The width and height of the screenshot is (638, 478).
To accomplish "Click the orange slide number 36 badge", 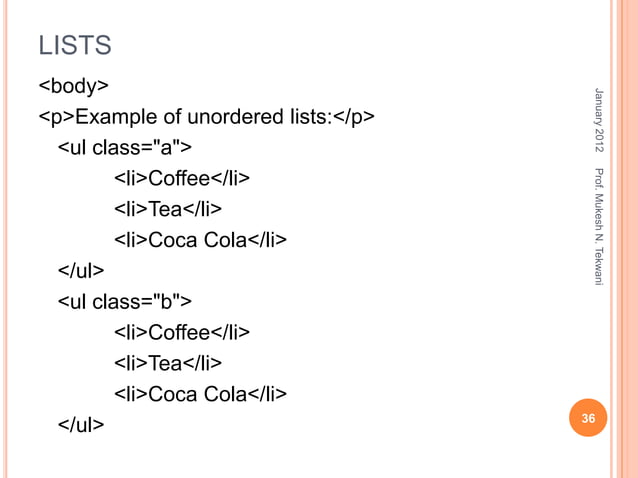I will click(x=588, y=420).
